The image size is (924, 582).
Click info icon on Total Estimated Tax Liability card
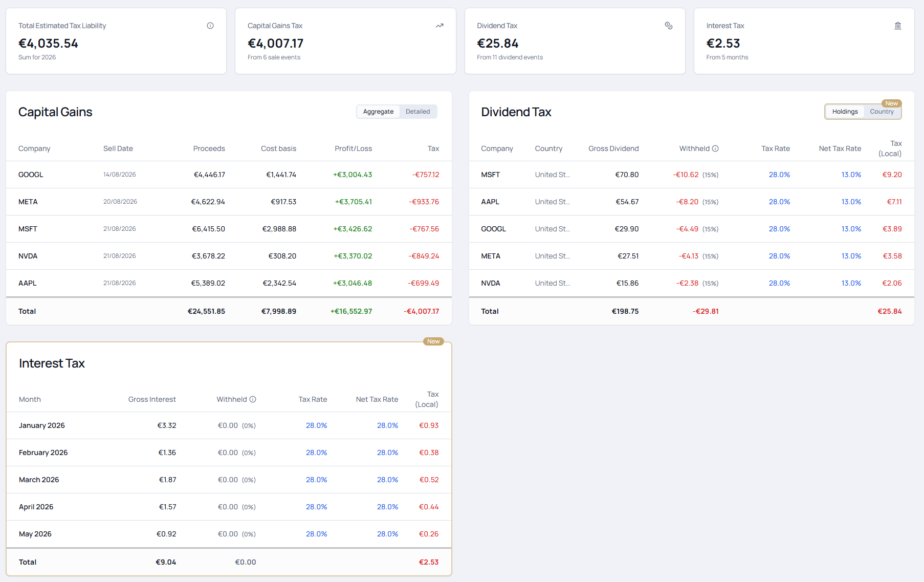point(210,26)
